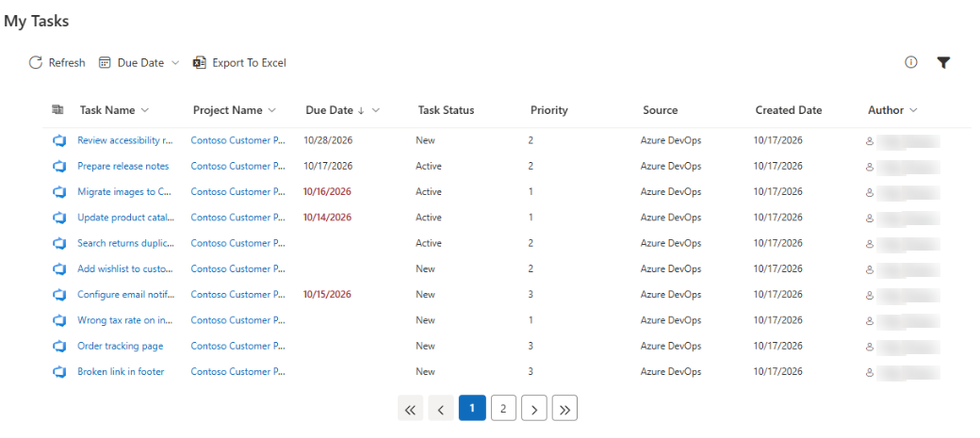
Task: Click Azure DevOps icon for Add wishlist row
Action: click(59, 268)
